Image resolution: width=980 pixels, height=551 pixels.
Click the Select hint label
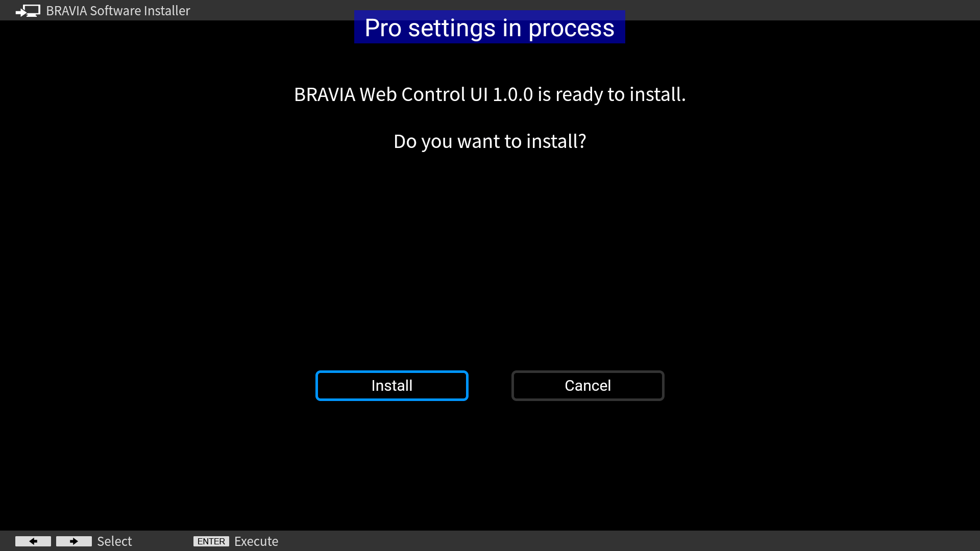[x=114, y=541]
